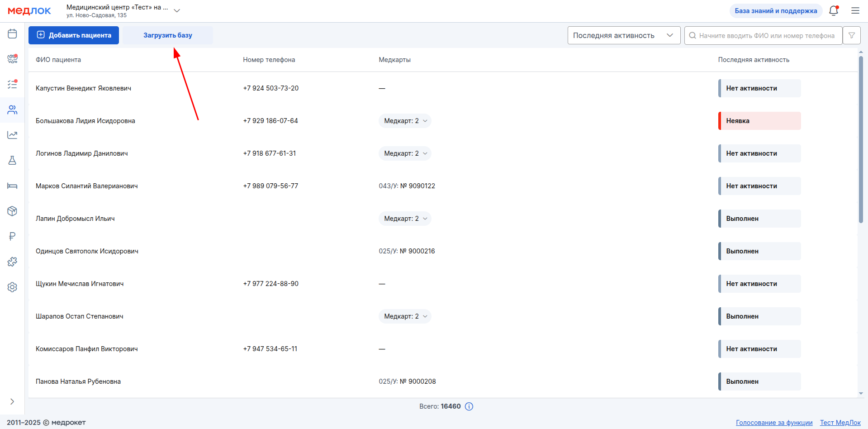Open the laboratory flask sidebar icon
The height and width of the screenshot is (429, 868).
pyautogui.click(x=12, y=161)
